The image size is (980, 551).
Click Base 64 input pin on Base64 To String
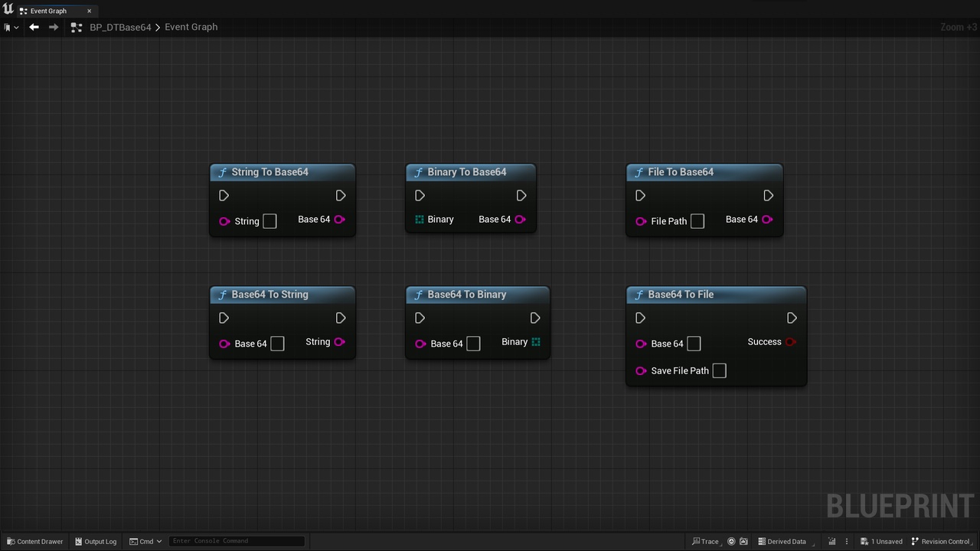[224, 344]
